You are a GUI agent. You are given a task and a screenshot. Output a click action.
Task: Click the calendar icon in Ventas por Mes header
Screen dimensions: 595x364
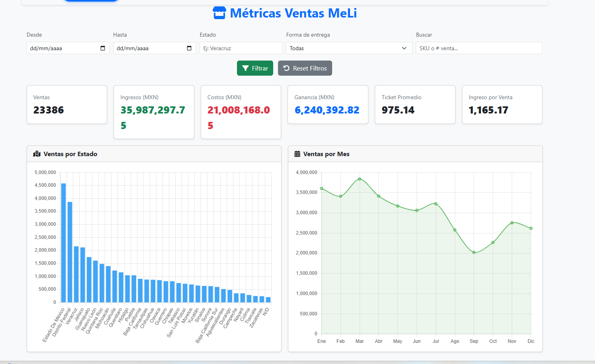pyautogui.click(x=297, y=154)
